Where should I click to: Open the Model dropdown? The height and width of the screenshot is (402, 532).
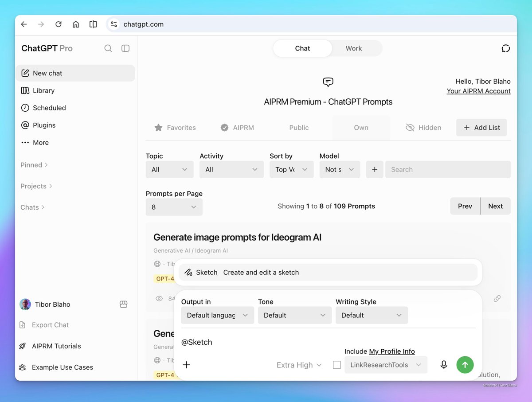(340, 169)
